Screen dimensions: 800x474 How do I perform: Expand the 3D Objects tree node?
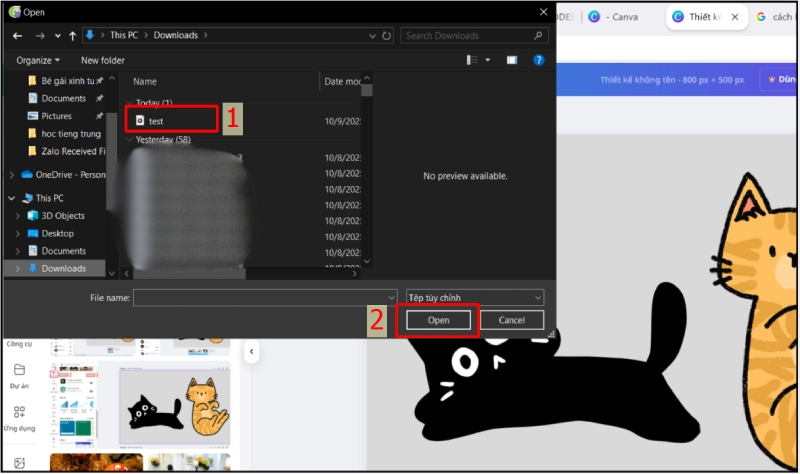(x=18, y=216)
